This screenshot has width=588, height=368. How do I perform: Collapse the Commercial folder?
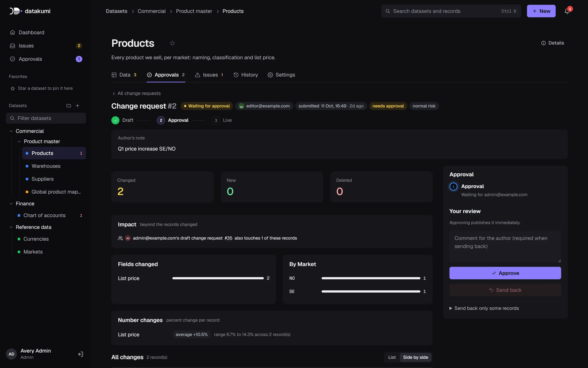pos(11,131)
